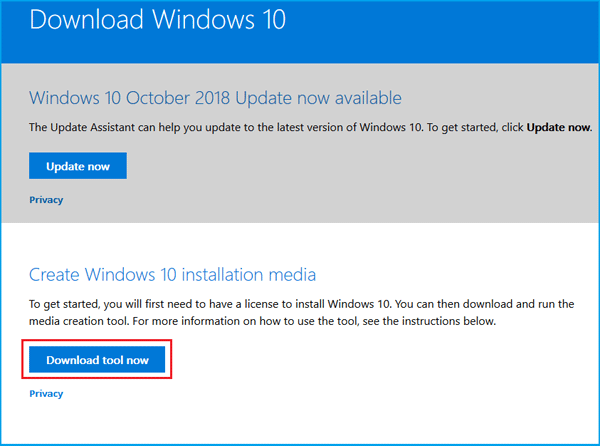Viewport: 600px width, 446px height.
Task: Click the word 'Create' in the installation media heading
Action: (56, 274)
